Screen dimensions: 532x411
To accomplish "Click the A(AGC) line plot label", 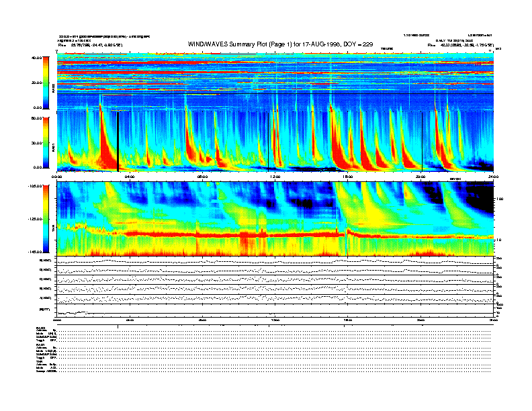I will click(46, 298).
